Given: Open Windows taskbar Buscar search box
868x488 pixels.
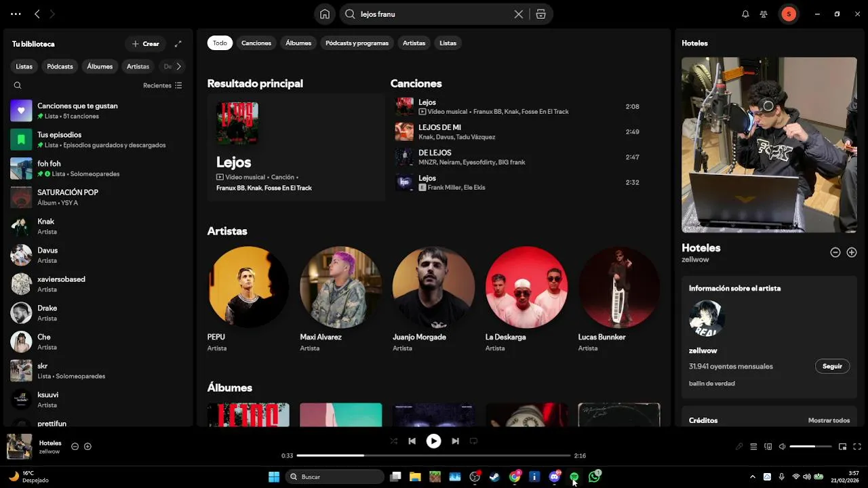Looking at the screenshot, I should pyautogui.click(x=335, y=477).
